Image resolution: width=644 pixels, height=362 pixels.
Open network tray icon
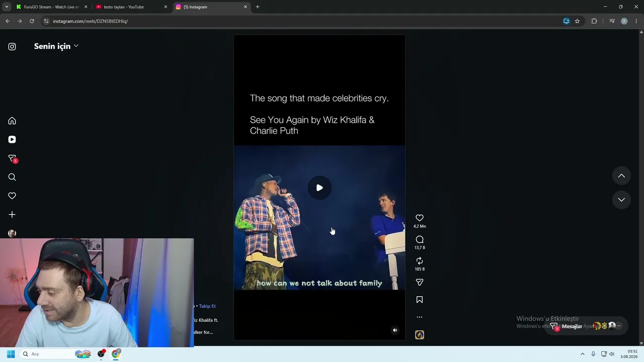[604, 354]
